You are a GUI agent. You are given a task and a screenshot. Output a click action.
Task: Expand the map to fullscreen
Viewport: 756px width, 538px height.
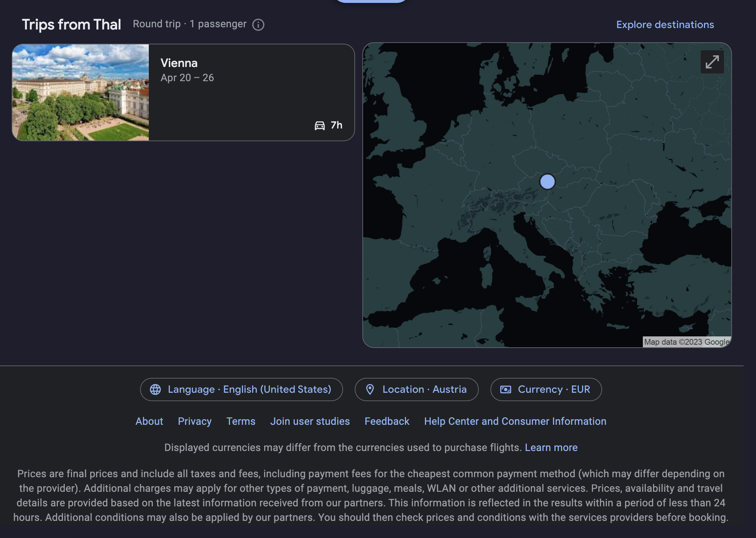(x=712, y=62)
